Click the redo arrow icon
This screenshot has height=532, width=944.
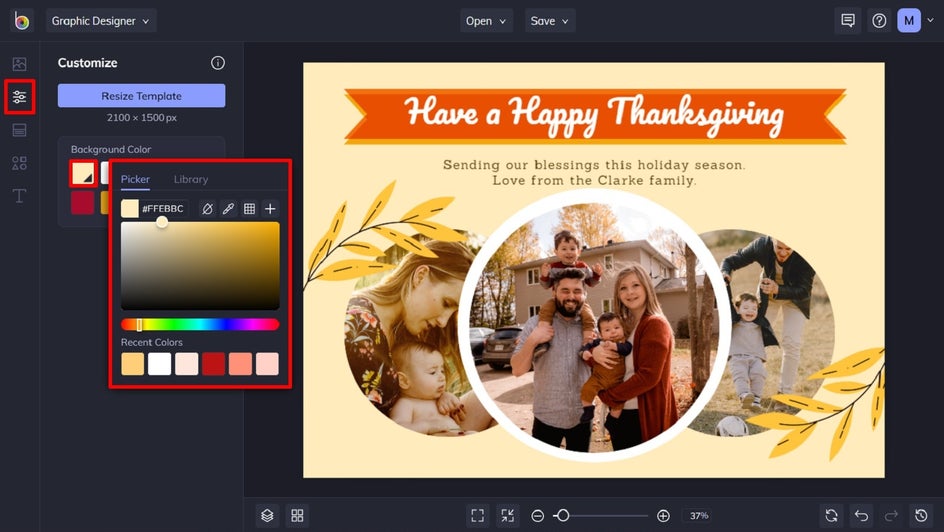[891, 516]
